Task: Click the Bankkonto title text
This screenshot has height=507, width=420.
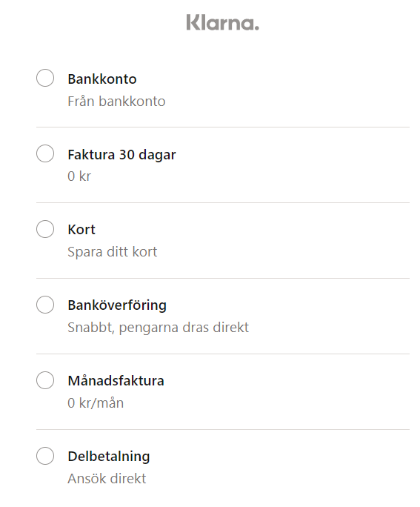Action: coord(102,79)
